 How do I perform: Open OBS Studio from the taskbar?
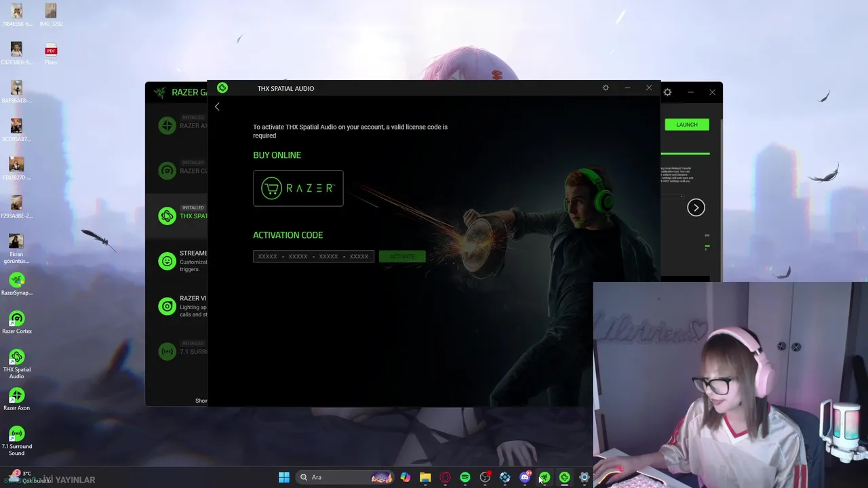485,477
